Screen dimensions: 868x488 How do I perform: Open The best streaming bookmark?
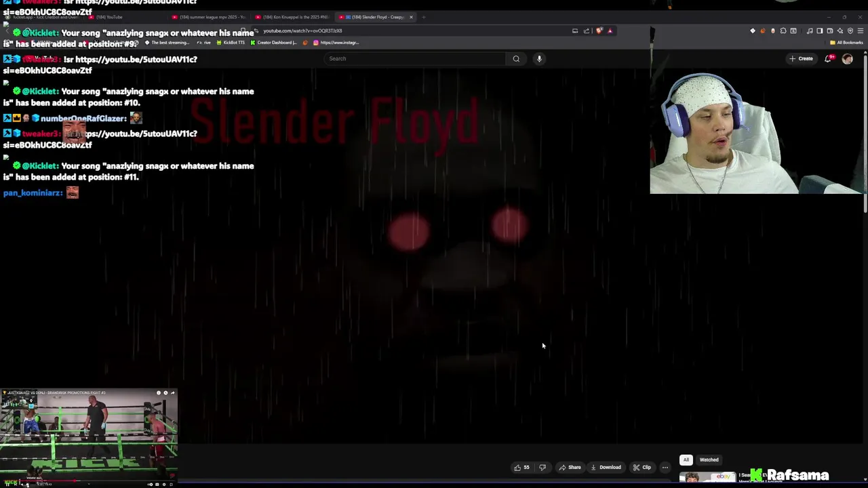tap(167, 42)
